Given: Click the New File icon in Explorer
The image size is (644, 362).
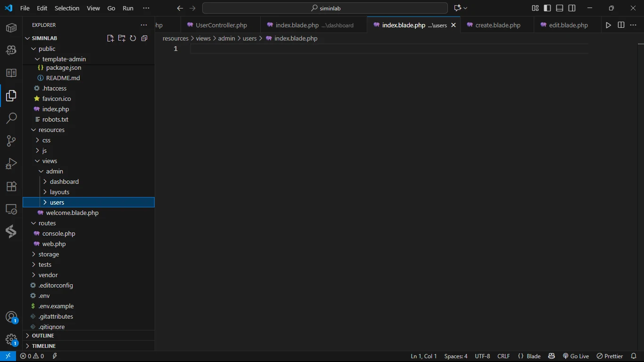Looking at the screenshot, I should (110, 38).
